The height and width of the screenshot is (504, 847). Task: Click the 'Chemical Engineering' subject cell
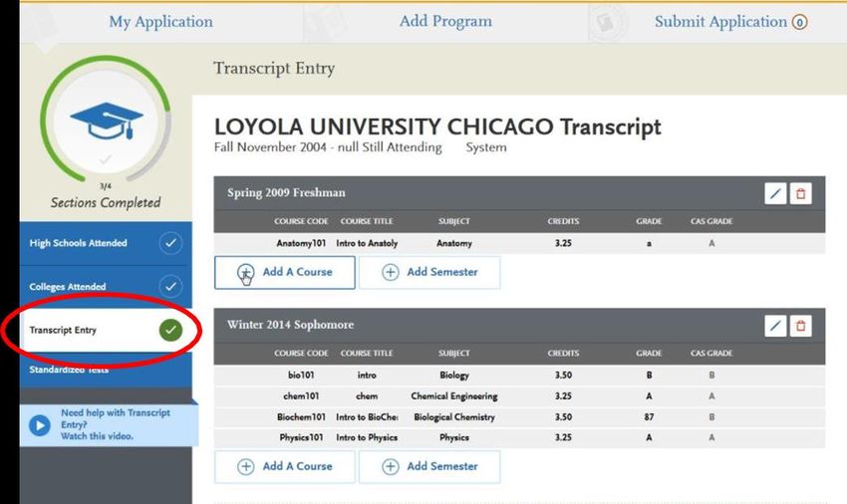454,396
